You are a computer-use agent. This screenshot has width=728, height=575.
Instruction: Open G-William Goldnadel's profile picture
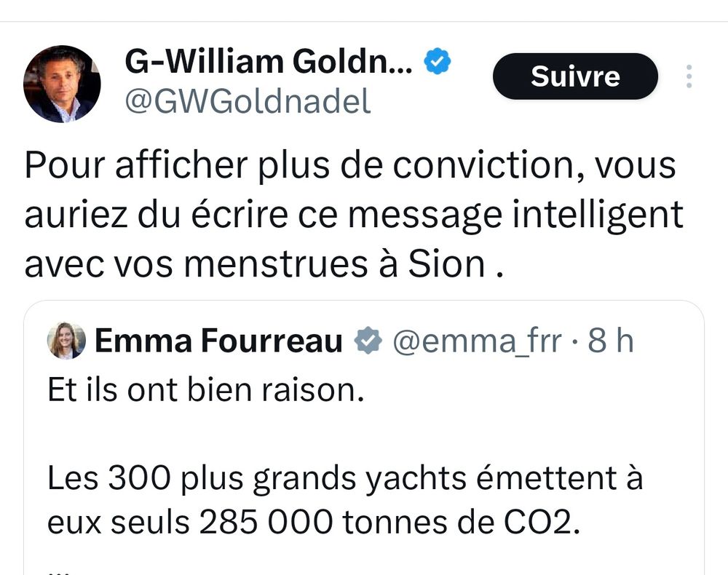(62, 84)
